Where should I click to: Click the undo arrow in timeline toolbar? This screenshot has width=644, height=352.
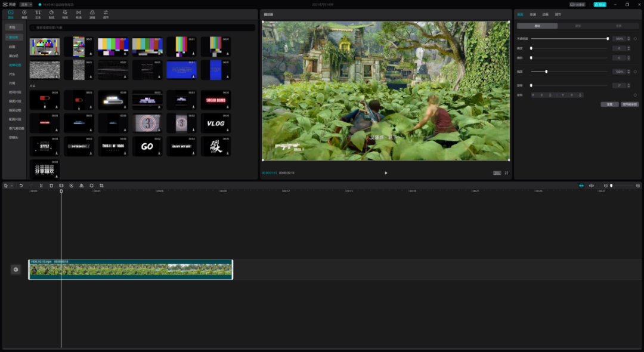[21, 186]
